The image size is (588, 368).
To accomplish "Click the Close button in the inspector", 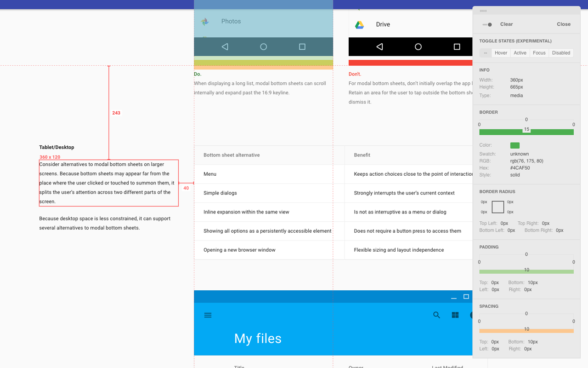I will pos(564,24).
